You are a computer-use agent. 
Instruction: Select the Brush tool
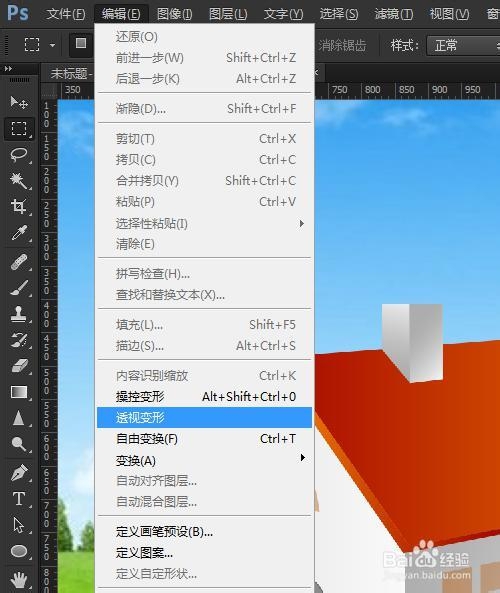click(x=19, y=288)
